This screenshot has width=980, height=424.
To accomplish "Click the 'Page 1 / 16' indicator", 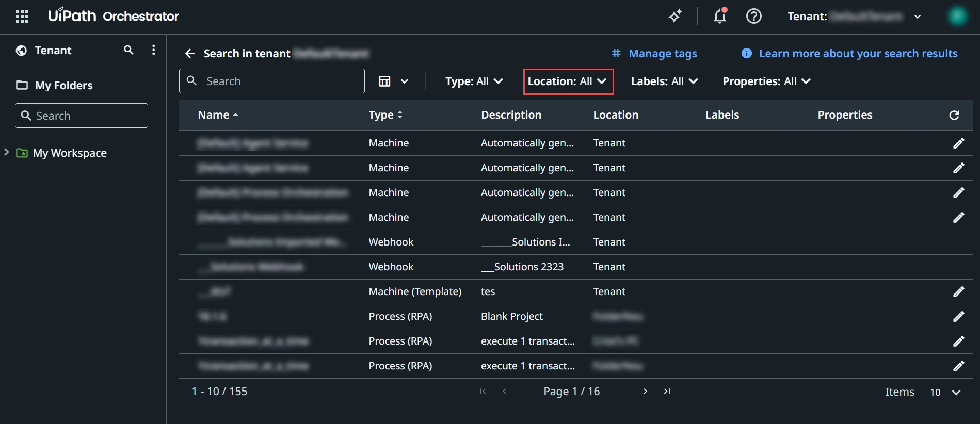I will pos(572,392).
